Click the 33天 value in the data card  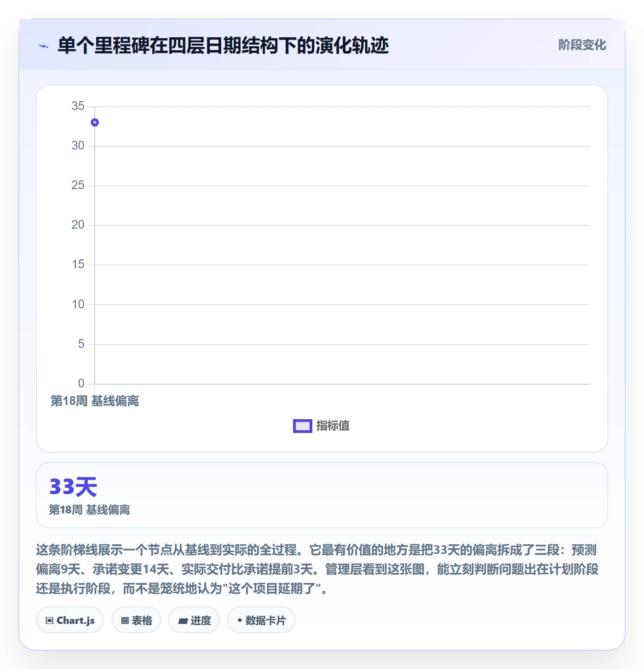[x=73, y=487]
